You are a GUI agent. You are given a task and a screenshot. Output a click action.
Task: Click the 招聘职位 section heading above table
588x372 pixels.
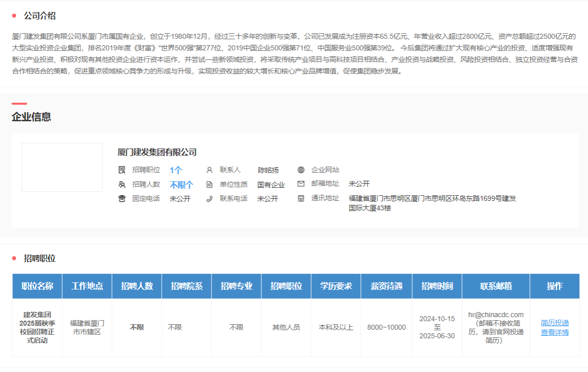(x=40, y=258)
